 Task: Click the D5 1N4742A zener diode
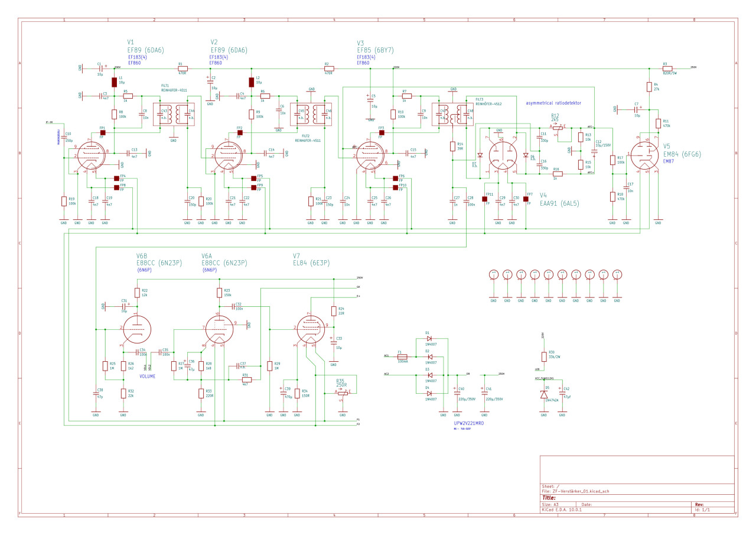544,394
